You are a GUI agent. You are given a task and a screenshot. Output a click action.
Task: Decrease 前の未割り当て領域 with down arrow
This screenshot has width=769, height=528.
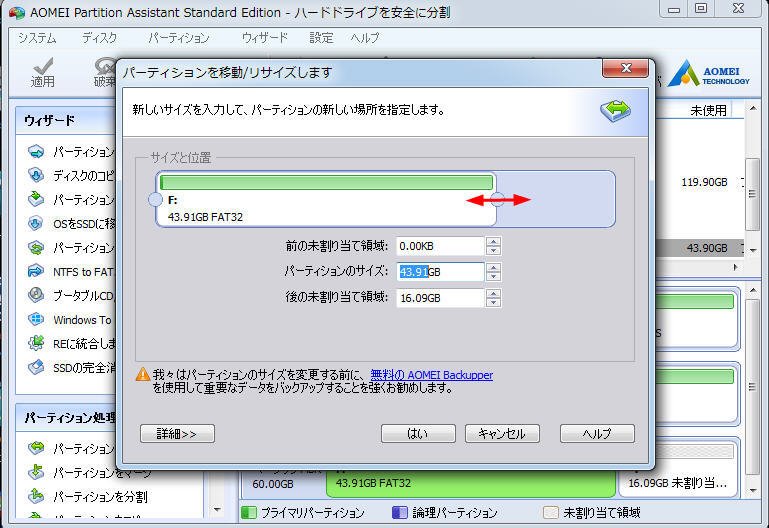coord(493,251)
